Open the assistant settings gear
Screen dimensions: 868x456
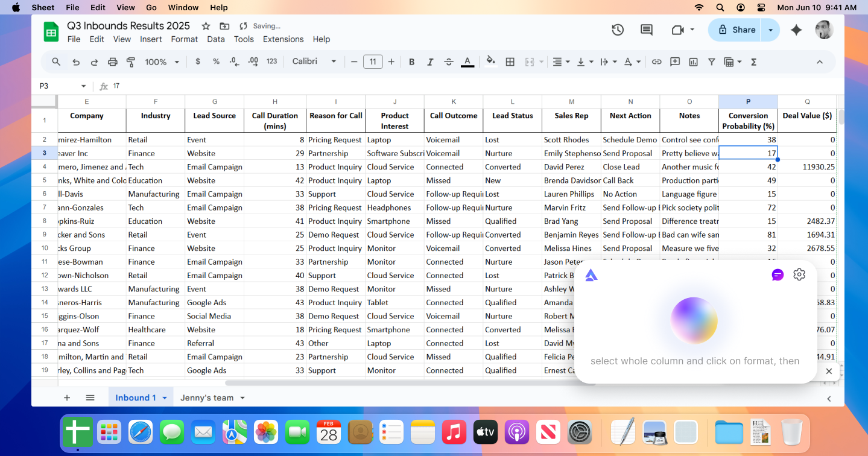[x=799, y=275]
